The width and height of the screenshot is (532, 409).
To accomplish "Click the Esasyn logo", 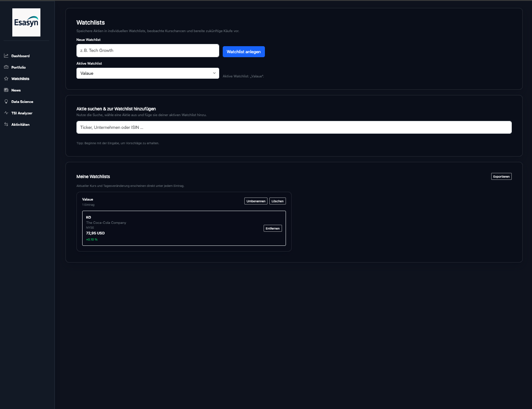I will click(26, 22).
